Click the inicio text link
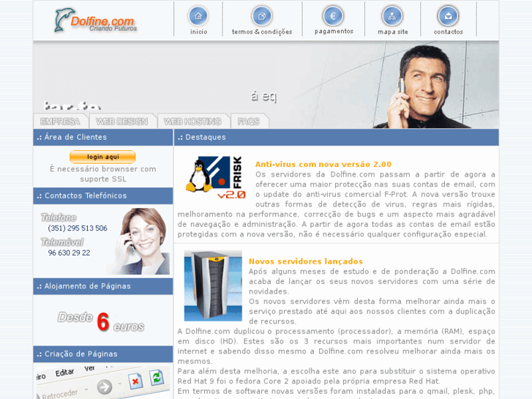The width and height of the screenshot is (532, 399). (x=198, y=31)
